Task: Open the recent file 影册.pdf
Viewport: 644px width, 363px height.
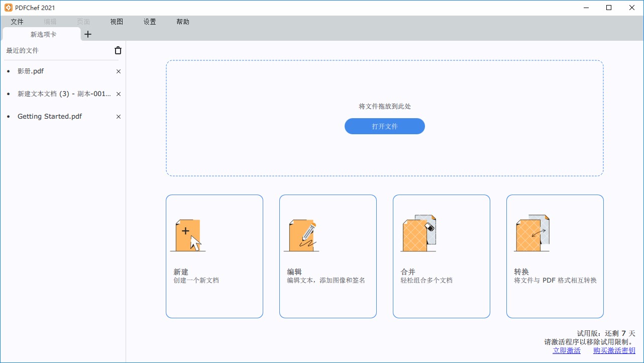Action: [31, 71]
